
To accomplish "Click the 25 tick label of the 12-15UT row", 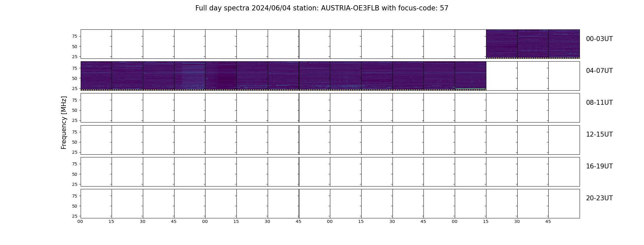I will coord(75,152).
